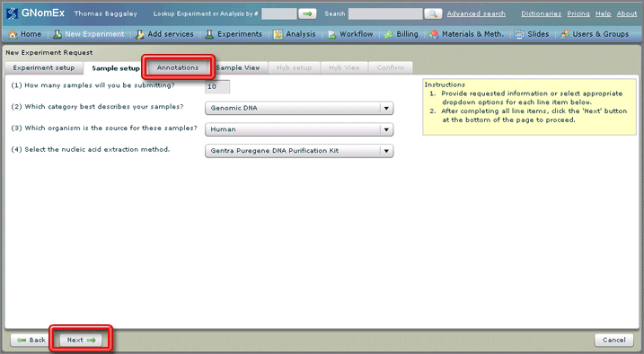
Task: Switch to the Experiment setup tab
Action: click(44, 67)
